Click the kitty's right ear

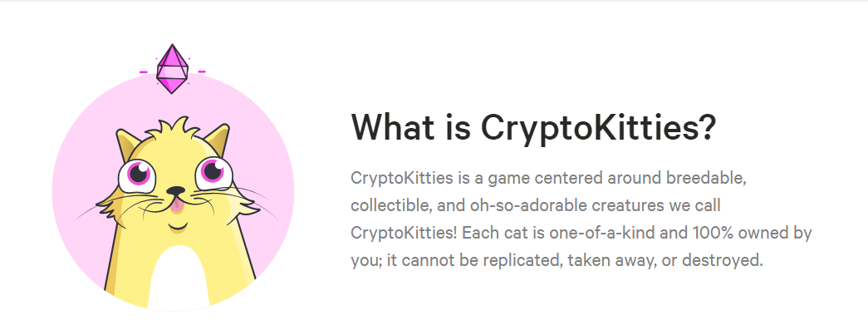click(x=220, y=138)
